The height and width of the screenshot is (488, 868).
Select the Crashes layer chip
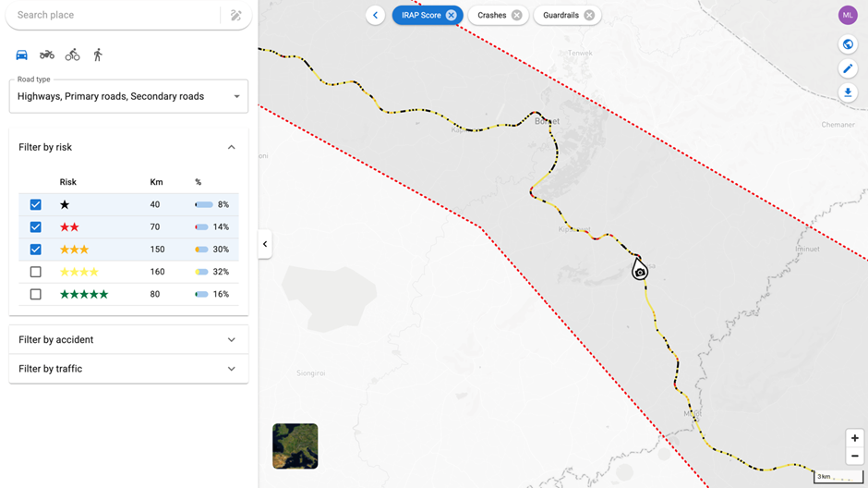(x=491, y=15)
